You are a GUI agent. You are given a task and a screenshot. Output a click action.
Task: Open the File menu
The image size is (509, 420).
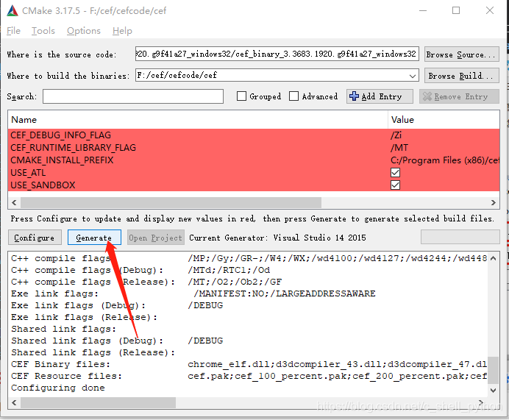click(13, 31)
